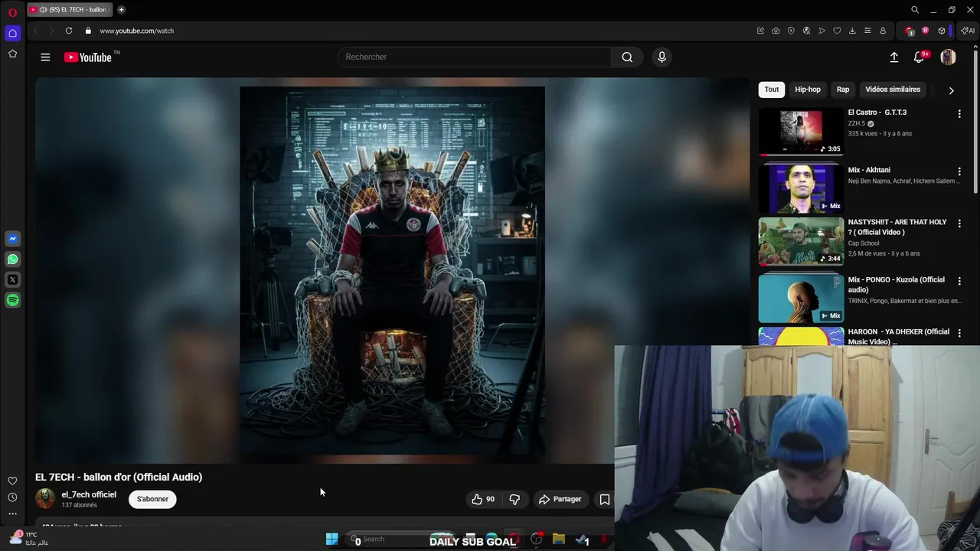The image size is (980, 551).
Task: Open options for Mix - PONGO Kuzola
Action: click(x=959, y=281)
